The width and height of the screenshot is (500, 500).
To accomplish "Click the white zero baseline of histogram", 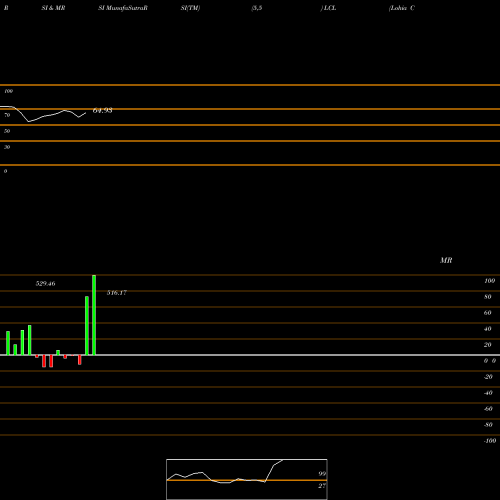I will [250, 355].
